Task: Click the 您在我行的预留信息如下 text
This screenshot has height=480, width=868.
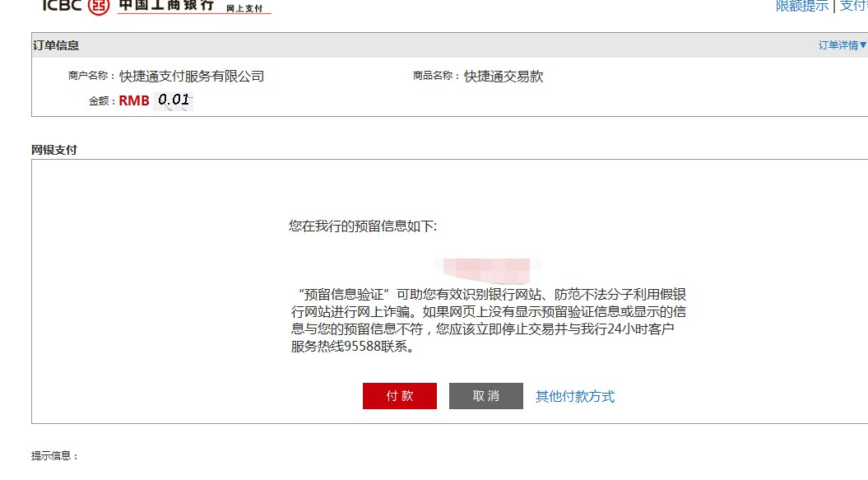Action: [363, 226]
